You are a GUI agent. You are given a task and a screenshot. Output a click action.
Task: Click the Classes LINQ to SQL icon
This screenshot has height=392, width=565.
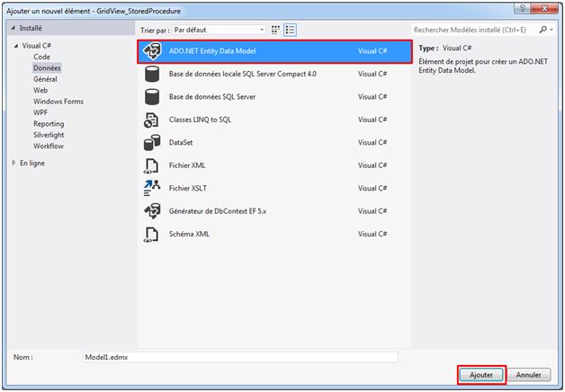pyautogui.click(x=151, y=120)
